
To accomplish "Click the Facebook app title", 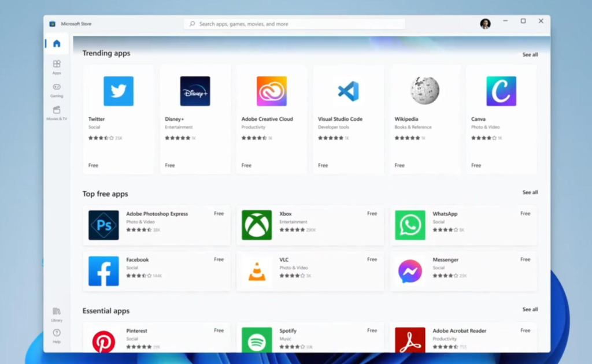I will 138,259.
